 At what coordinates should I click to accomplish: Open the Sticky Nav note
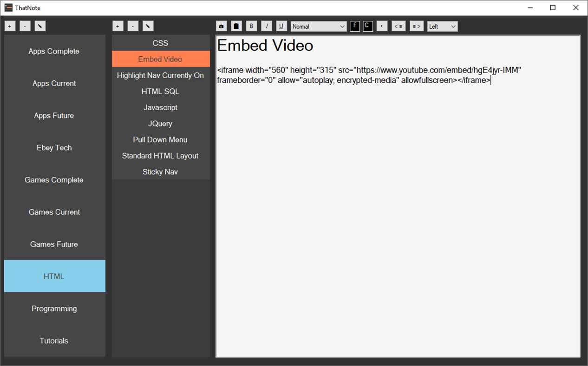point(160,172)
